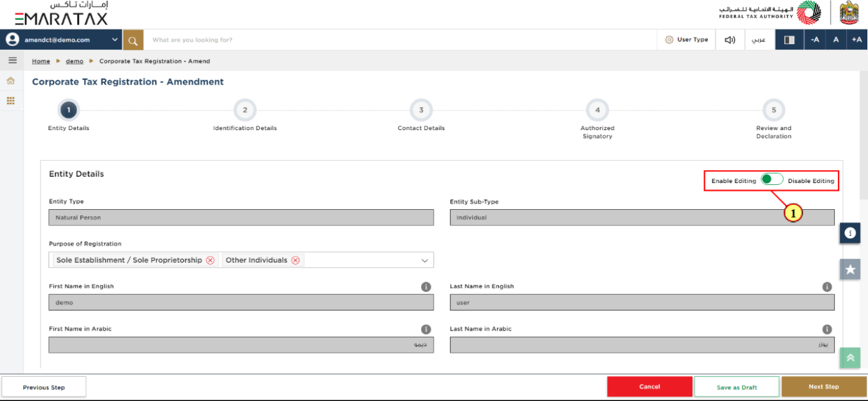The width and height of the screenshot is (868, 401).
Task: Remove the Other Individuals tag
Action: [295, 260]
